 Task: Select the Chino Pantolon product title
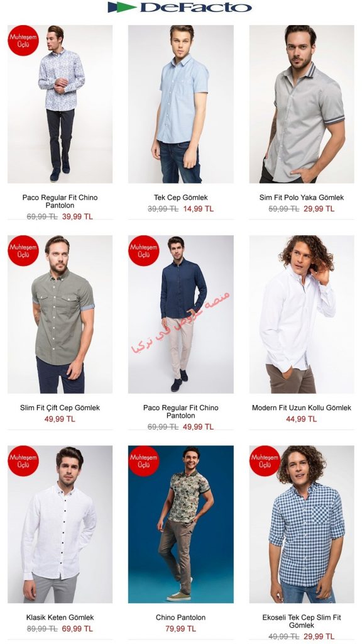tap(180, 618)
